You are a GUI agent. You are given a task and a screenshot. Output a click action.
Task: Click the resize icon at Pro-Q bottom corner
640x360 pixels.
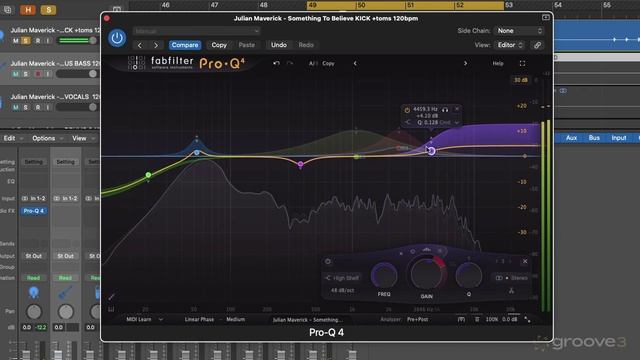coord(527,320)
